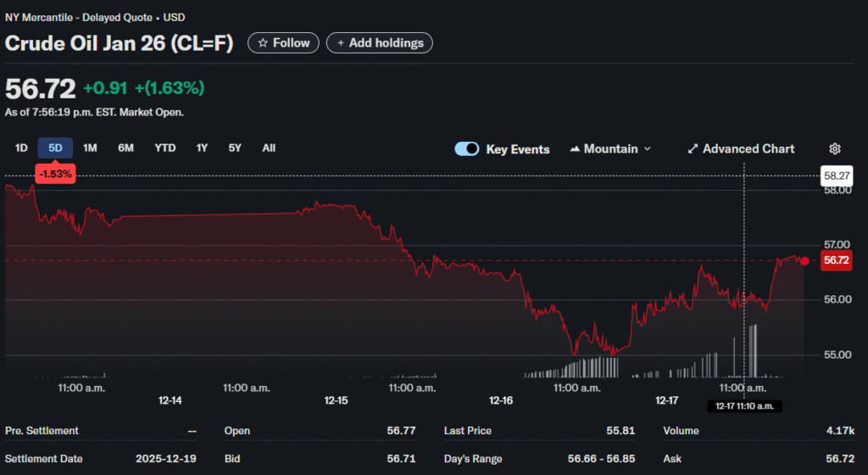Select the 1Y time range
Image resolution: width=868 pixels, height=475 pixels.
tap(202, 148)
